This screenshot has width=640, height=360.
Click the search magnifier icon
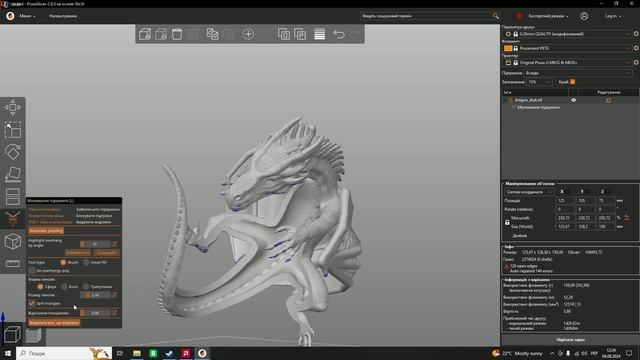[x=496, y=16]
